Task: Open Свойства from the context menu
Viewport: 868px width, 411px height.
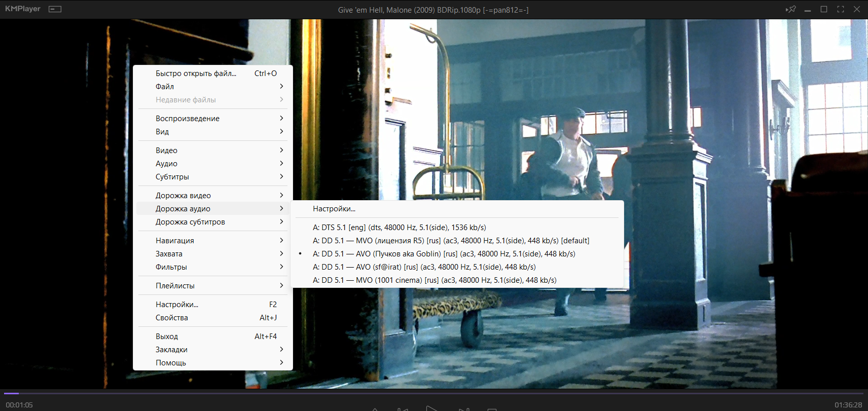Action: 213,318
